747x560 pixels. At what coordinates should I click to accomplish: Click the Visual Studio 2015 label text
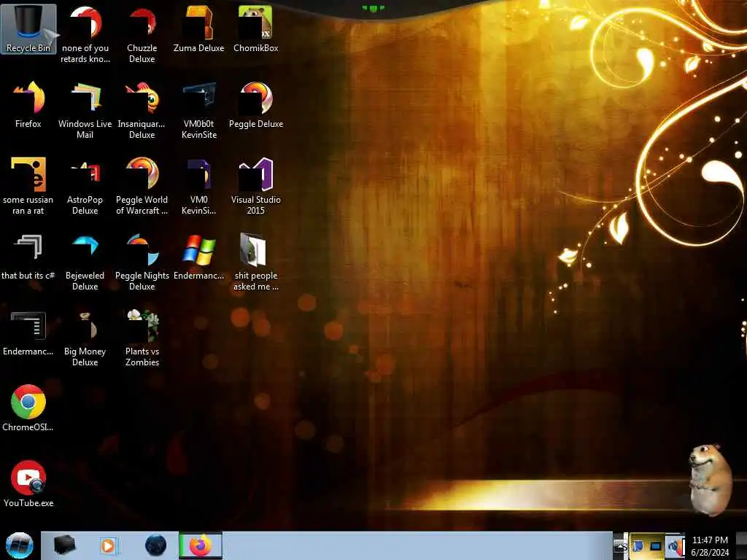click(x=256, y=205)
